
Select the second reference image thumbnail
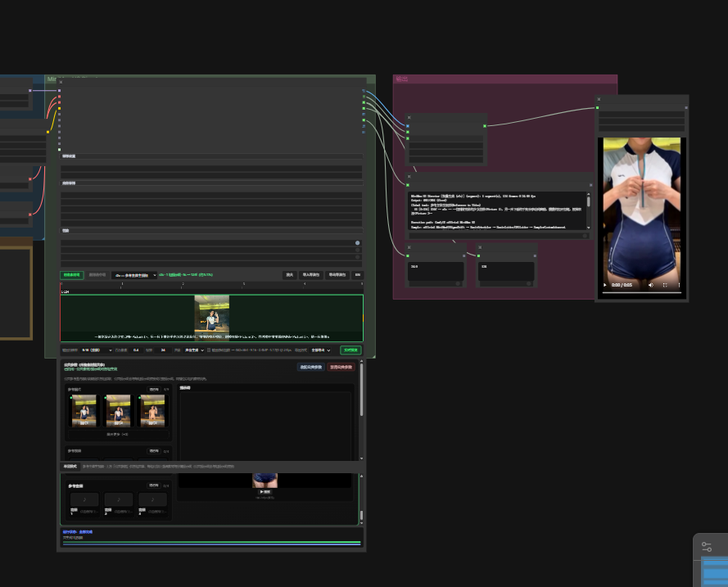119,411
